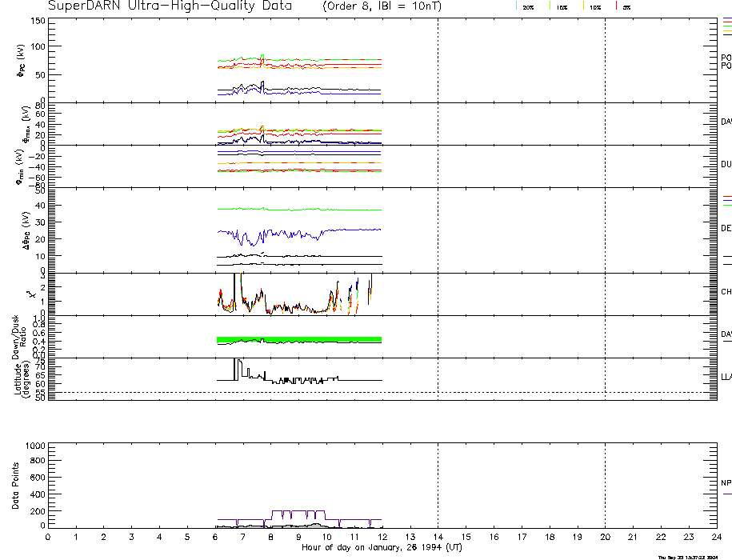
Task: Click the green line in the ΔΦpc panel
Action: pyautogui.click(x=320, y=210)
